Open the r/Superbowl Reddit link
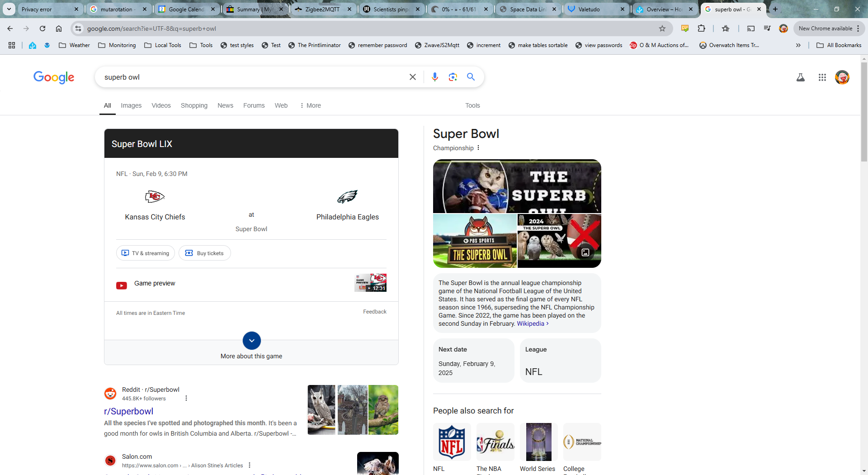The image size is (868, 475). click(128, 411)
